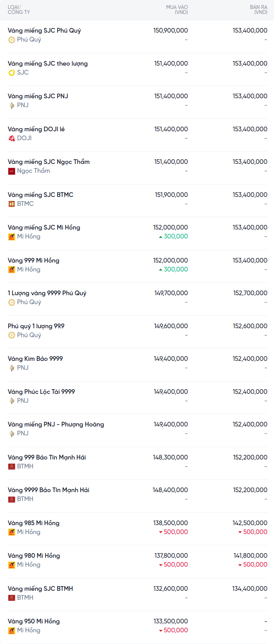Click BTMH logo under Vàng miếng SJC BTMH
Viewport: 274px width, 644px height.
click(x=12, y=598)
